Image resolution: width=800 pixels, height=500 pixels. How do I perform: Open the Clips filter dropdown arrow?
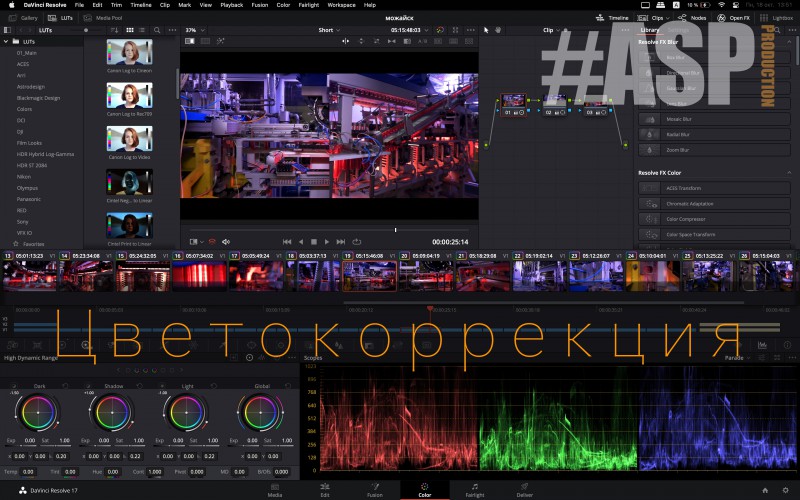(x=668, y=18)
